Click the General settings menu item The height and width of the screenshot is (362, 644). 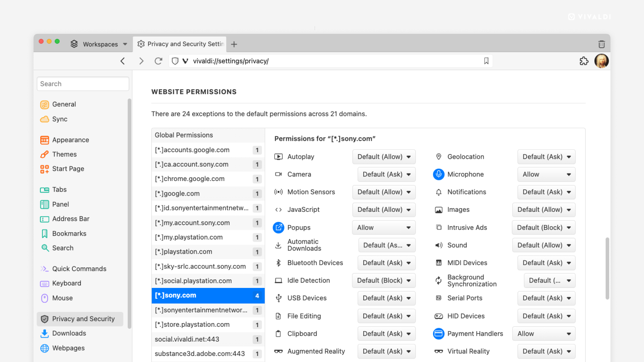click(x=63, y=104)
